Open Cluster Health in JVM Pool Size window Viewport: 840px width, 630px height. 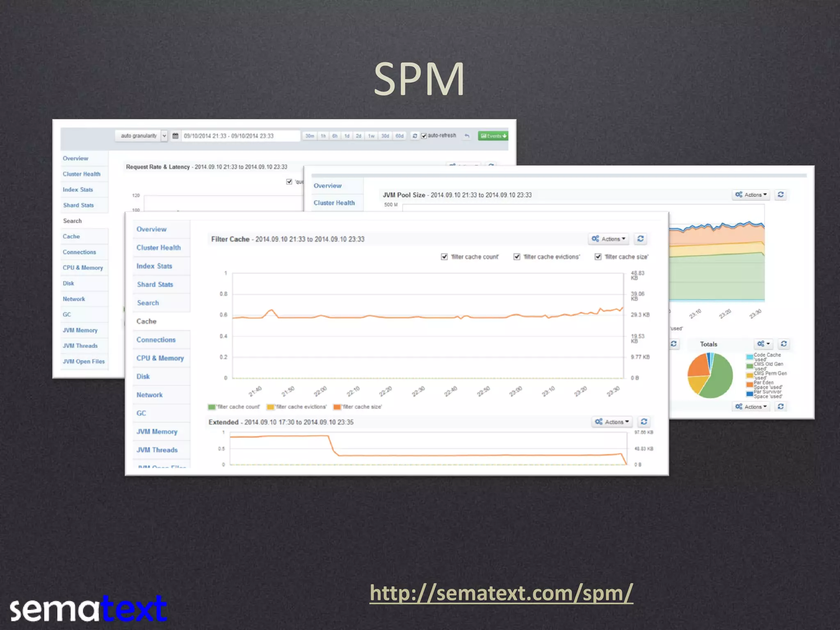click(334, 203)
